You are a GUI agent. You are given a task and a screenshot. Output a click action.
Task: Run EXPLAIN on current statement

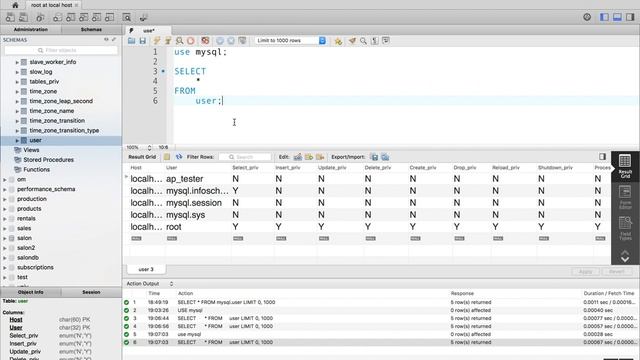click(179, 41)
